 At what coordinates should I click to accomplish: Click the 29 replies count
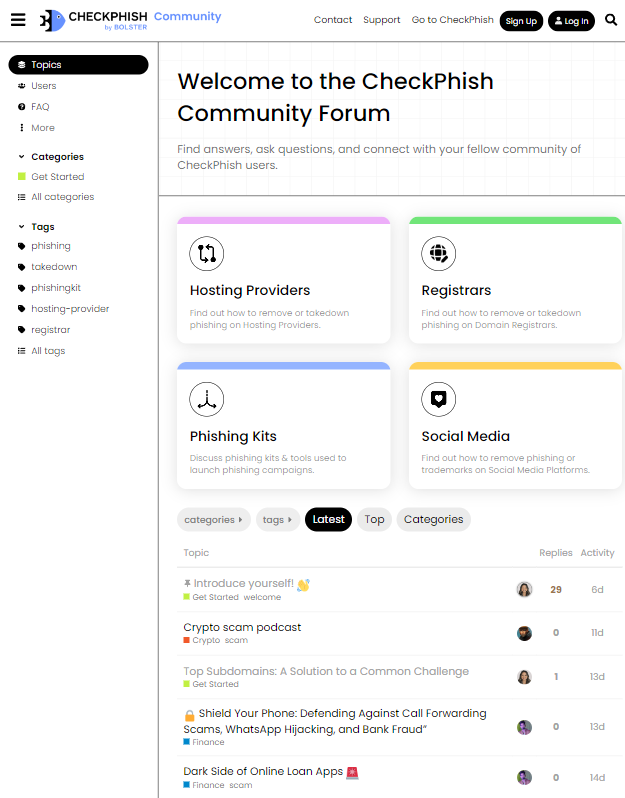click(x=556, y=589)
